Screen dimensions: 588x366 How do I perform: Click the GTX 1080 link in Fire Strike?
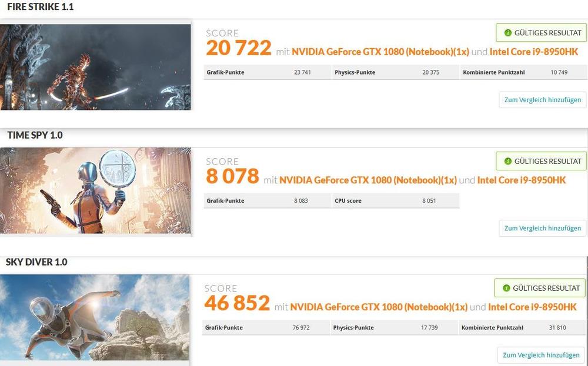[x=380, y=52]
